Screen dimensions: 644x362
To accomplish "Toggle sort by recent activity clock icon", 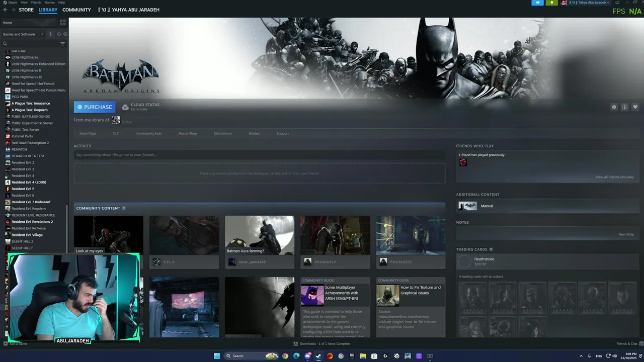I will click(x=58, y=34).
